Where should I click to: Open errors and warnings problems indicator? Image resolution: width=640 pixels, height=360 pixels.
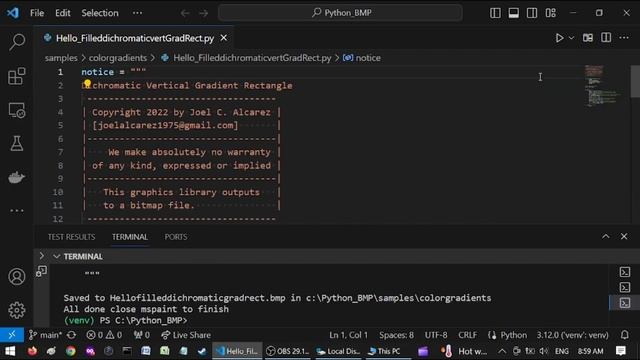104,335
